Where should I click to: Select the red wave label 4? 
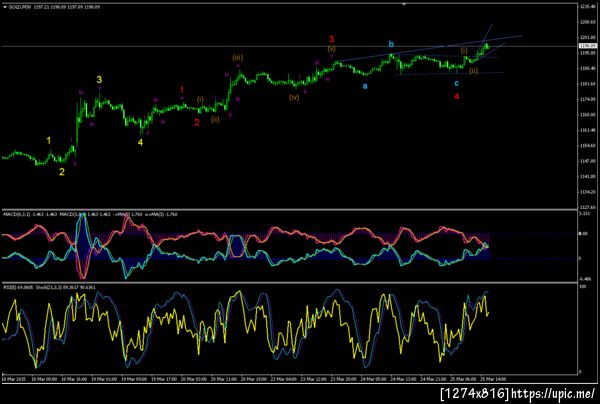pos(456,97)
